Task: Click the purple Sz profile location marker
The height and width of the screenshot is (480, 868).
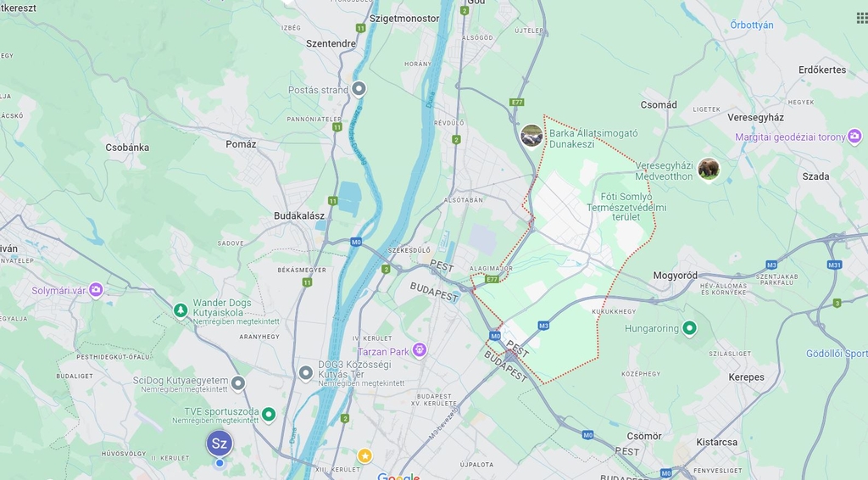Action: [220, 444]
